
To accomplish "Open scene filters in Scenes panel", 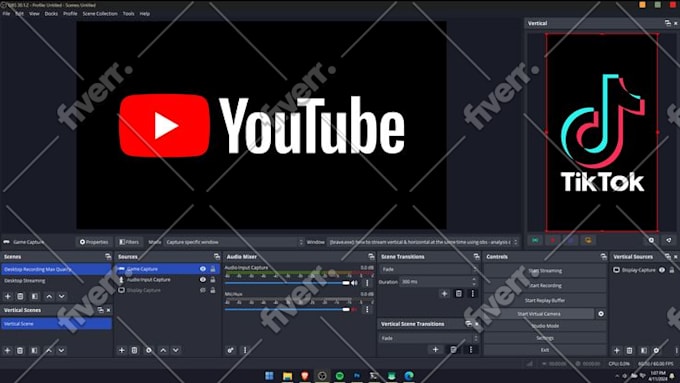I will [35, 296].
